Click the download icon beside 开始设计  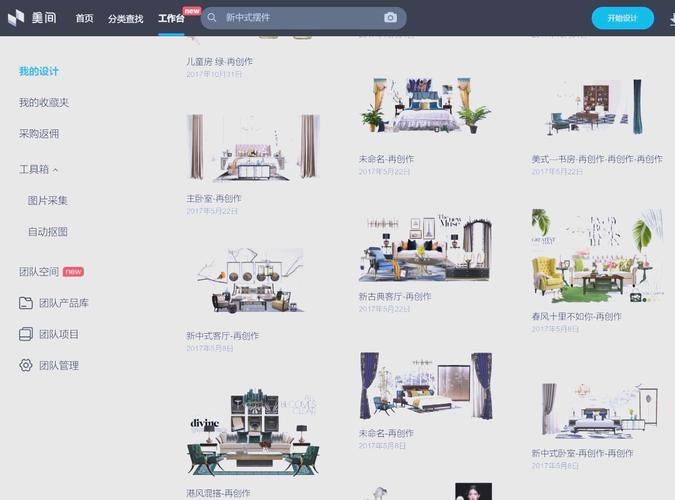coord(672,19)
